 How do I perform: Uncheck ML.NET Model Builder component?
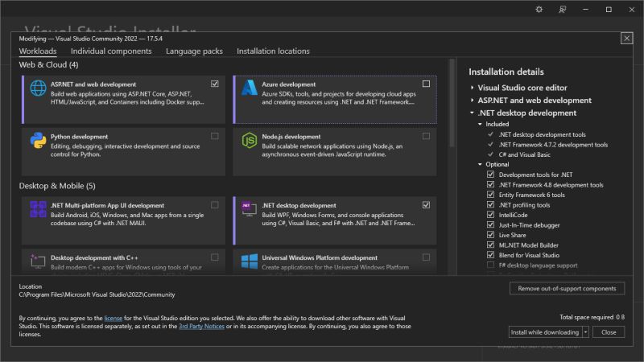(490, 245)
